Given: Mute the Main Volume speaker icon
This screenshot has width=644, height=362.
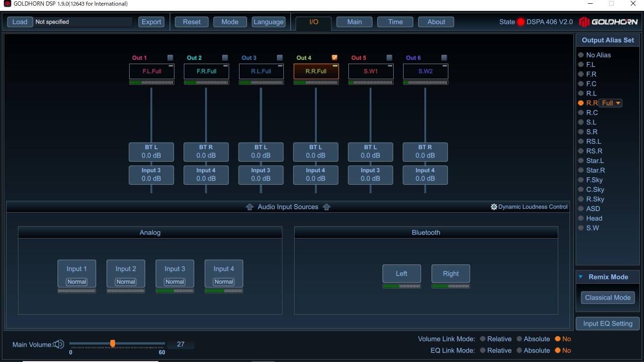Looking at the screenshot, I should coord(58,345).
